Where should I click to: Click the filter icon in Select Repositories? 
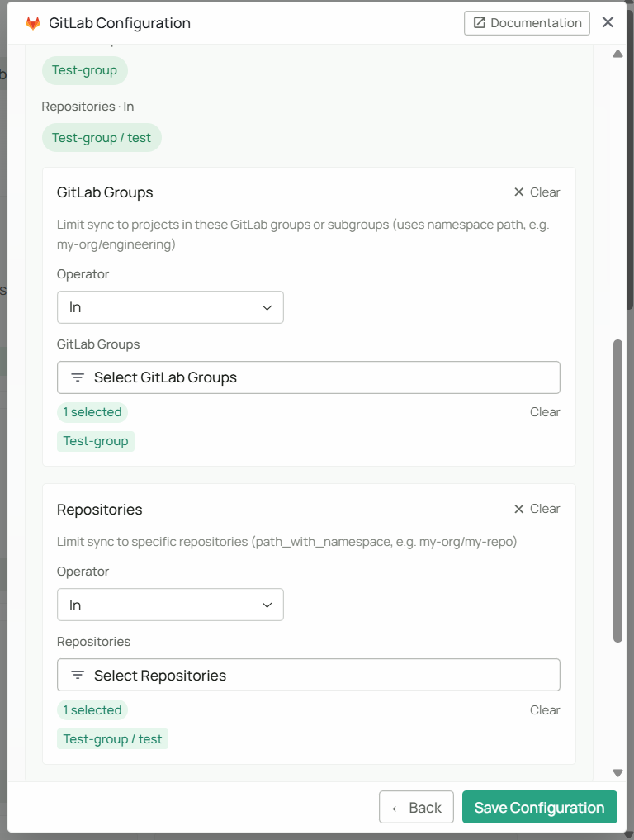point(78,675)
